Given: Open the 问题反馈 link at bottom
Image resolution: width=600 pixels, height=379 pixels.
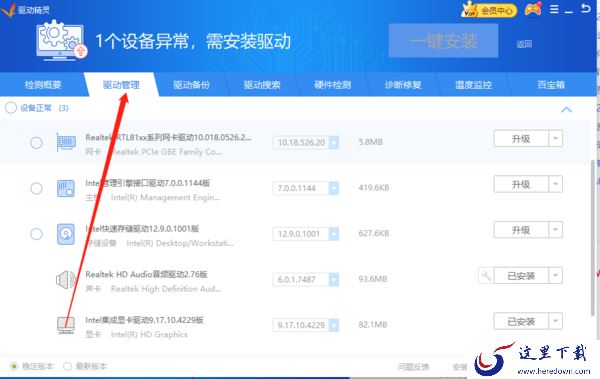Looking at the screenshot, I should (x=413, y=367).
